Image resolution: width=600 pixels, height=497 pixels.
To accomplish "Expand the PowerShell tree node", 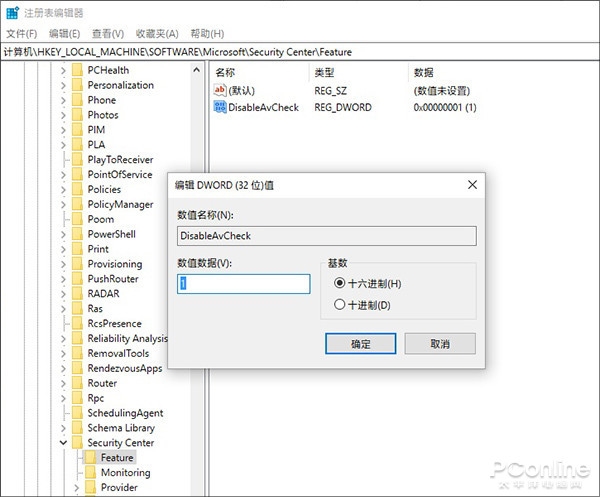I will (63, 235).
